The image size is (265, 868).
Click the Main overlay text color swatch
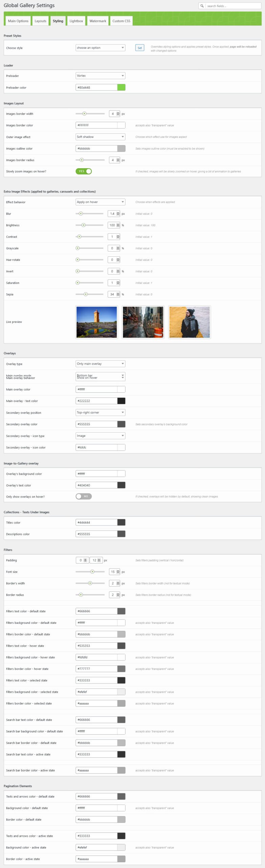point(121,401)
